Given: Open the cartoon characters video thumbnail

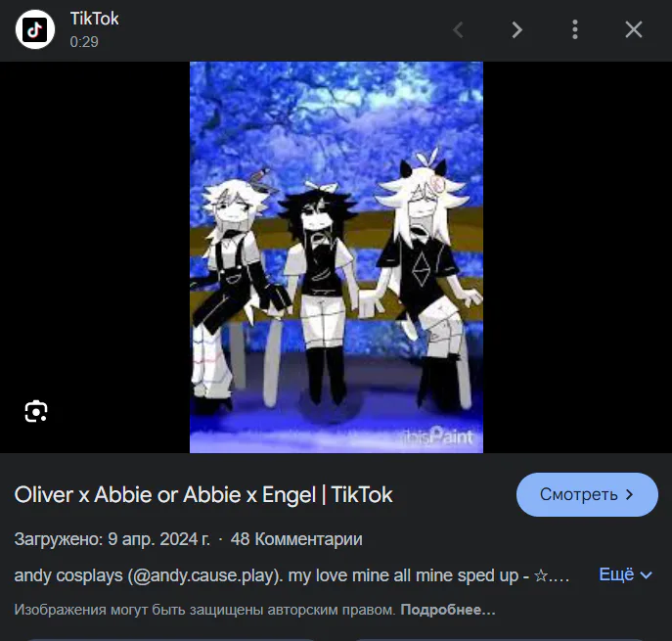Looking at the screenshot, I should point(336,257).
